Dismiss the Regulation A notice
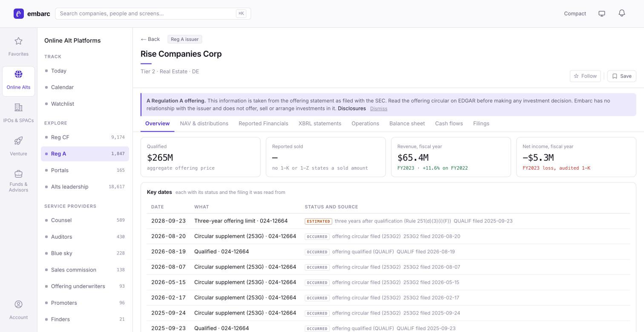Image resolution: width=644 pixels, height=332 pixels. coord(379,109)
